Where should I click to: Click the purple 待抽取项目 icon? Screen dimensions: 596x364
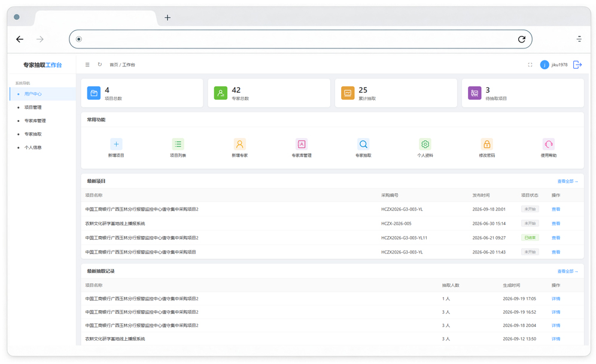(475, 93)
